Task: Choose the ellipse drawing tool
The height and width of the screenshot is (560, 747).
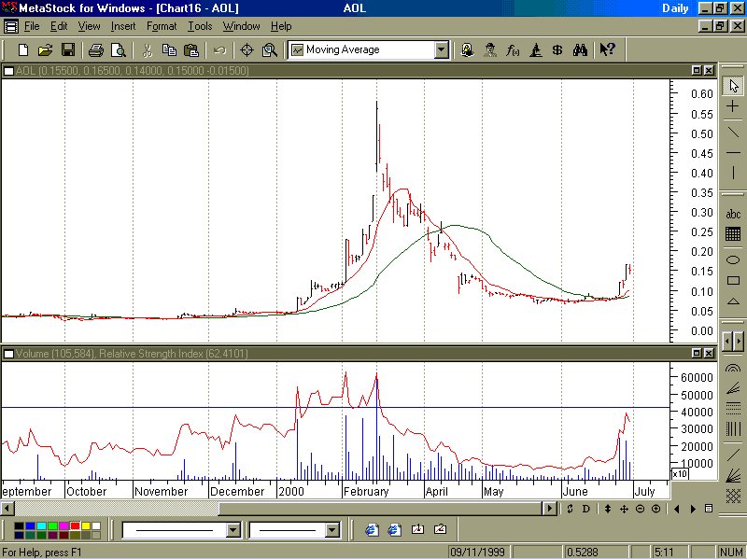Action: [x=733, y=259]
